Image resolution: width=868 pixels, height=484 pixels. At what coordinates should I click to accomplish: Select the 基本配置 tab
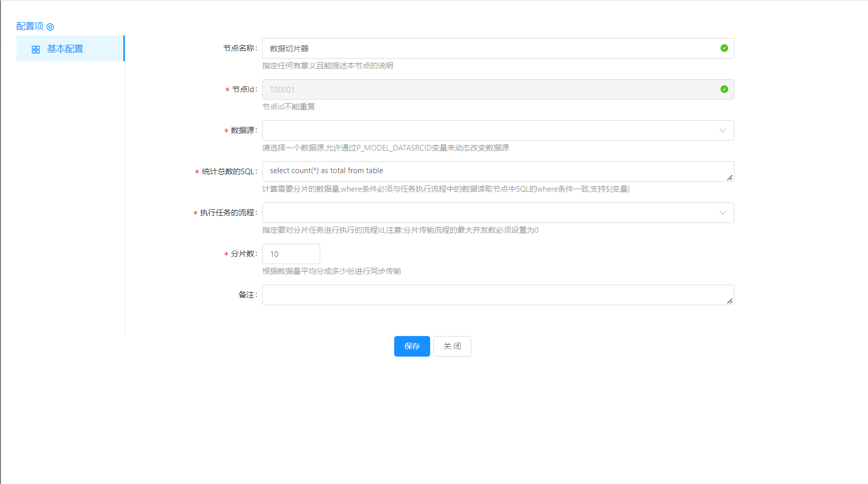tap(65, 49)
